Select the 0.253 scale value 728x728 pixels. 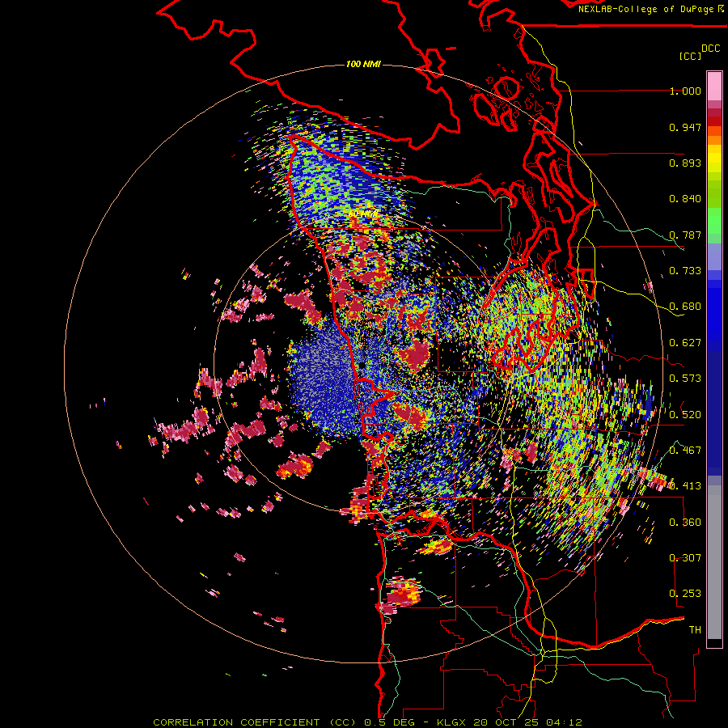tap(685, 594)
